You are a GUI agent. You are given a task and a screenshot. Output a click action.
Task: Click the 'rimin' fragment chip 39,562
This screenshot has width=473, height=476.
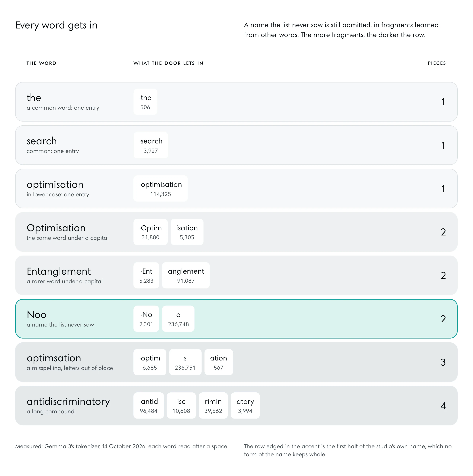click(x=213, y=405)
